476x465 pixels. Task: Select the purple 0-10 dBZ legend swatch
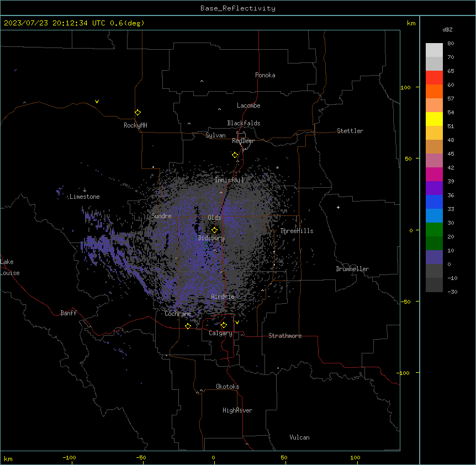coord(434,257)
